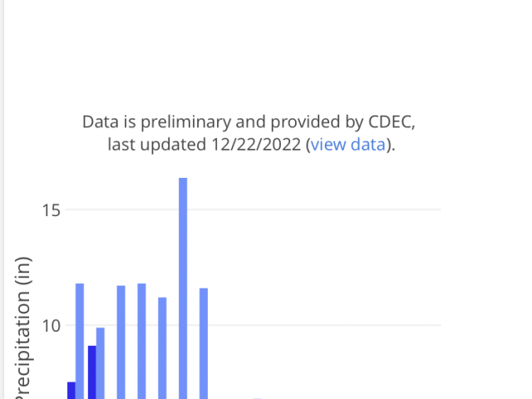Click the tallest bar exceeding 15 inches
Screen dimensions: 532x399
(183, 288)
